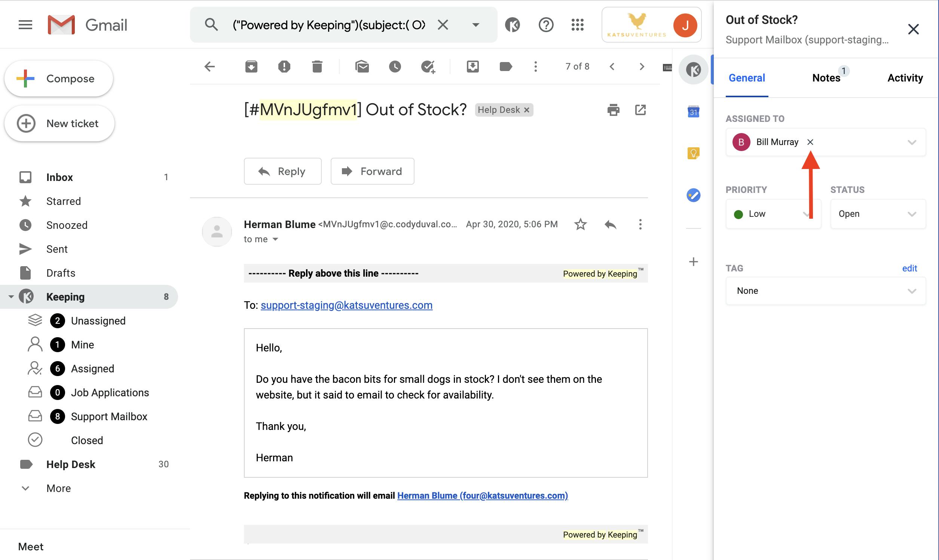Open the toolbar More options menu
This screenshot has height=560, width=939.
[535, 67]
